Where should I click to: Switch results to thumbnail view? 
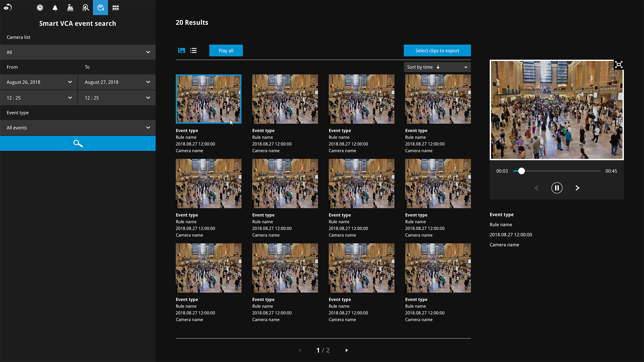click(x=181, y=51)
